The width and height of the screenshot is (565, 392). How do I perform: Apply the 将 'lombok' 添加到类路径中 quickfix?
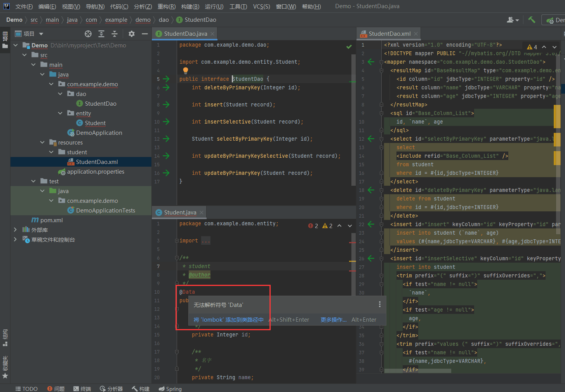[229, 319]
